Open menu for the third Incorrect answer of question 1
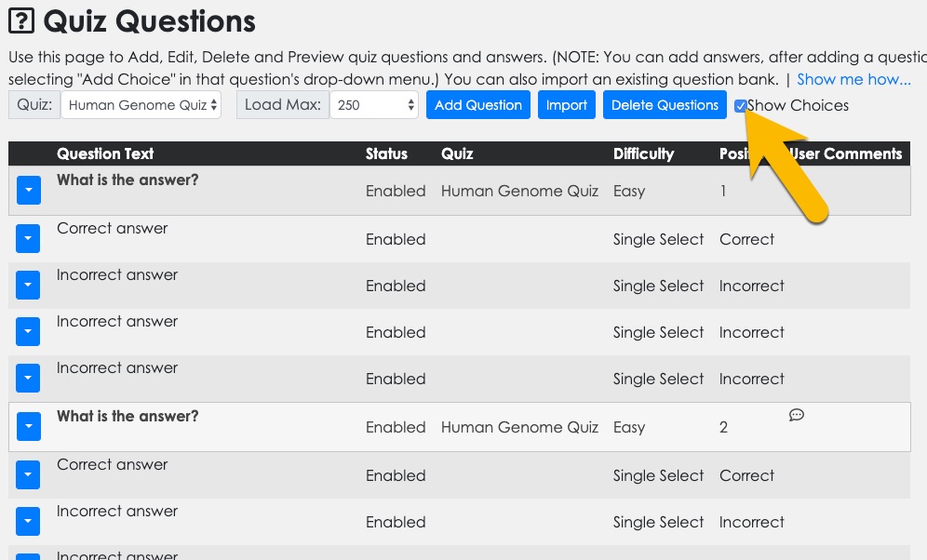This screenshot has height=560, width=927. coord(28,378)
